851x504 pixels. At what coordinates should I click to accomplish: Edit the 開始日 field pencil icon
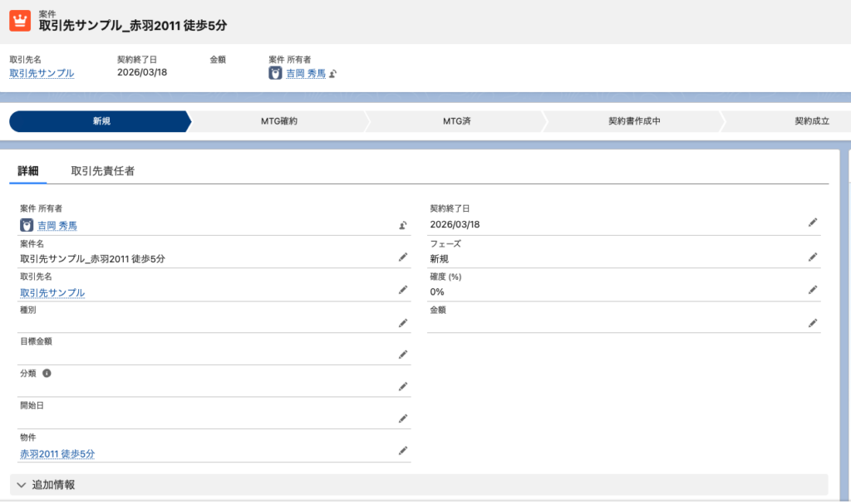[x=403, y=418]
